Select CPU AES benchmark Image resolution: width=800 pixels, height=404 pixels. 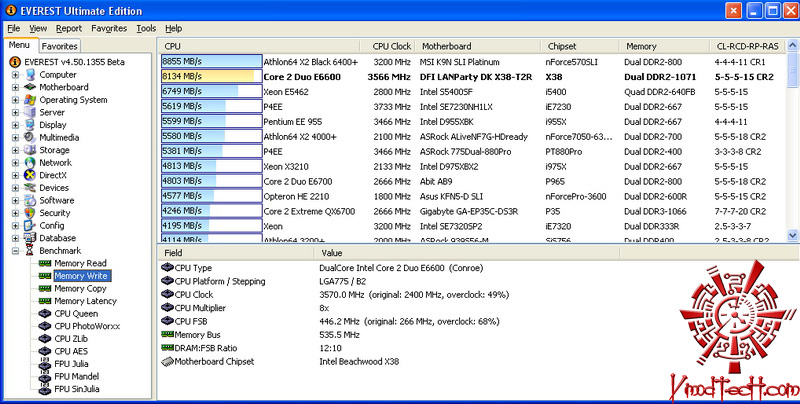(x=71, y=351)
